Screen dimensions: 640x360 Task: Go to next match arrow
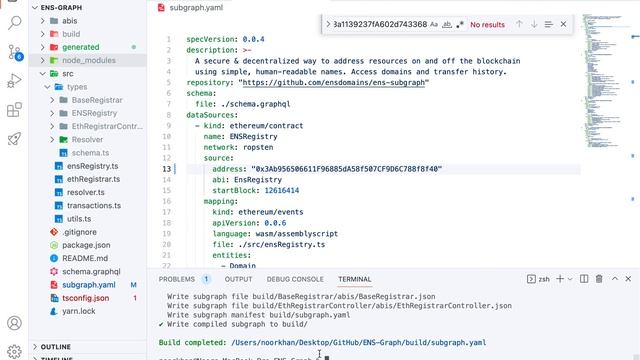click(x=534, y=24)
